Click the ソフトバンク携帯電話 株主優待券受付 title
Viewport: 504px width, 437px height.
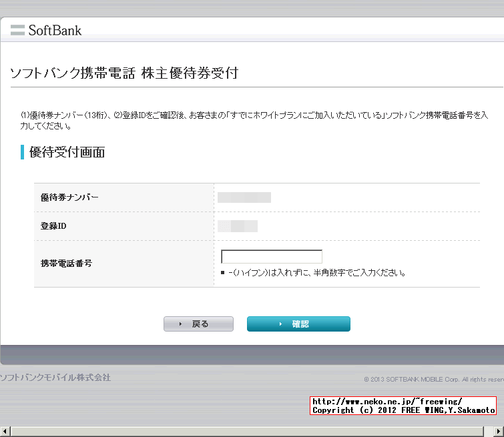124,73
